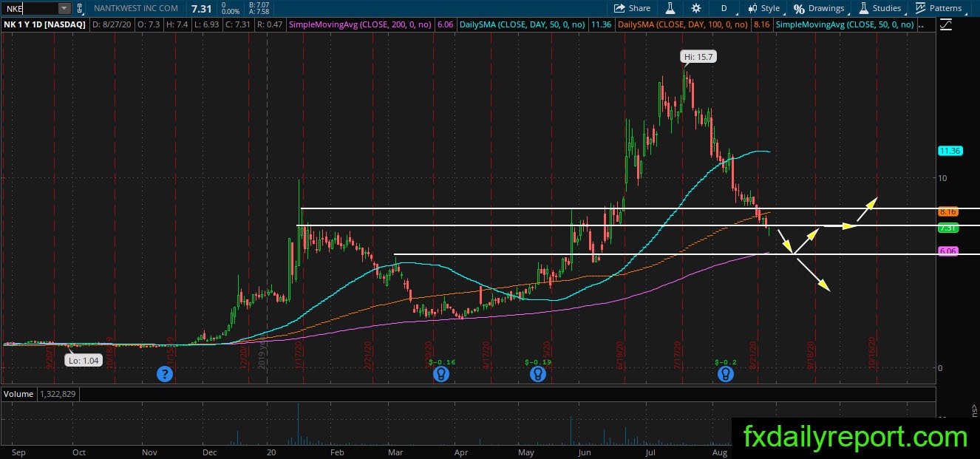Click the blue question mark event icon
This screenshot has width=980, height=459.
[x=164, y=374]
